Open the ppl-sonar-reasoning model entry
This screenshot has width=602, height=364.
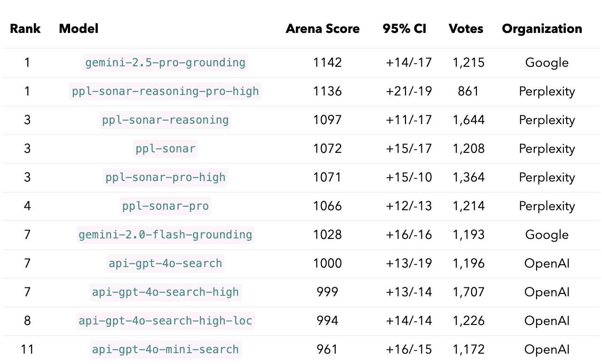[x=165, y=120]
